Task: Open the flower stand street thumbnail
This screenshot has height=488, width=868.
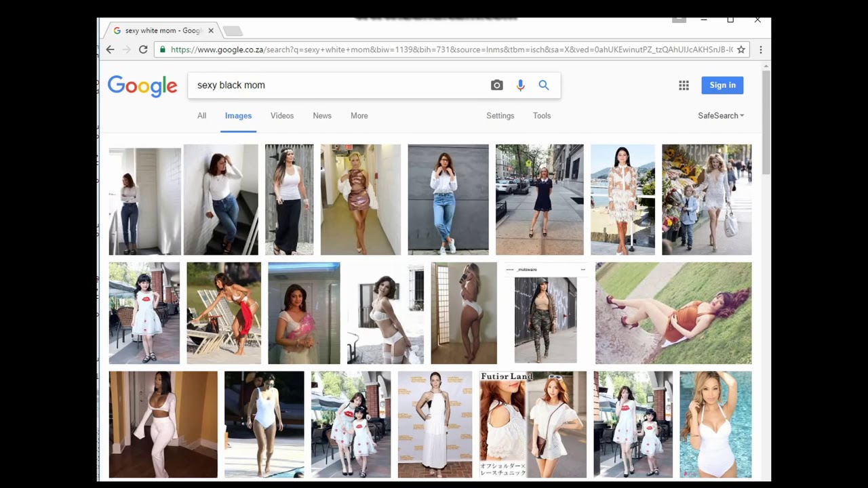Action: [707, 199]
